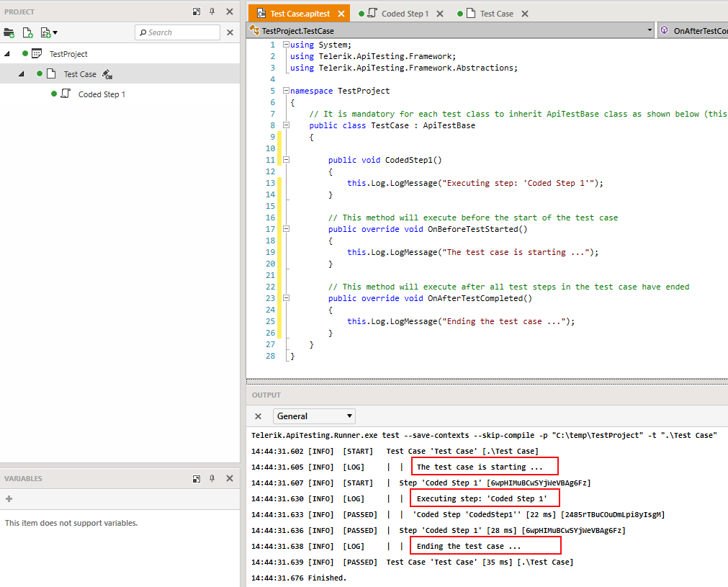728x587 pixels.
Task: Add a new folder to the project
Action: click(x=9, y=32)
